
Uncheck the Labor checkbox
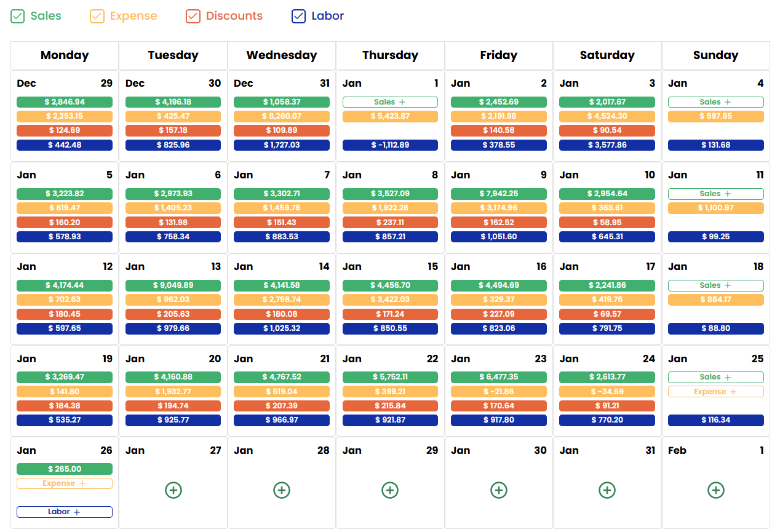tap(298, 16)
